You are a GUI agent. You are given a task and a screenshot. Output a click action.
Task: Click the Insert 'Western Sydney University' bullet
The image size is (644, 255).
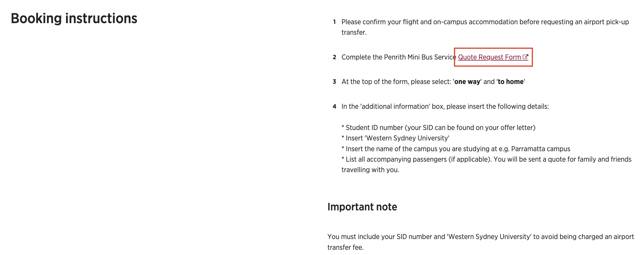pyautogui.click(x=395, y=138)
